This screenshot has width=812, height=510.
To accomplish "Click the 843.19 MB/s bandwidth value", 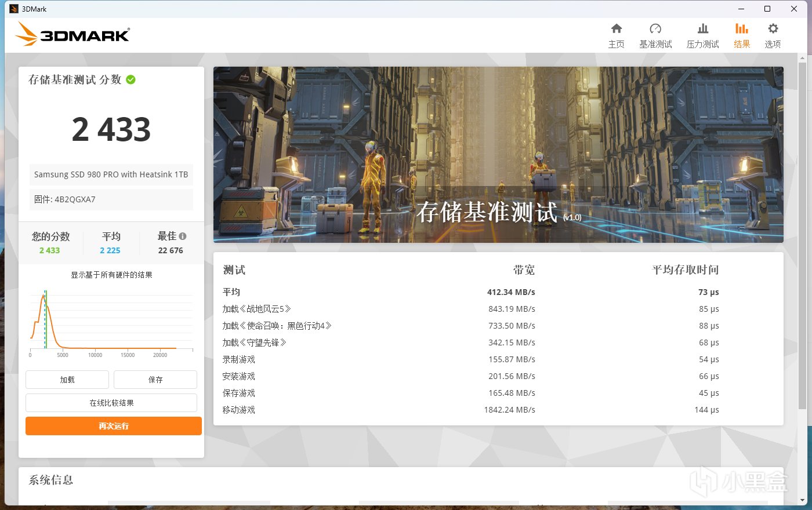I will [512, 309].
